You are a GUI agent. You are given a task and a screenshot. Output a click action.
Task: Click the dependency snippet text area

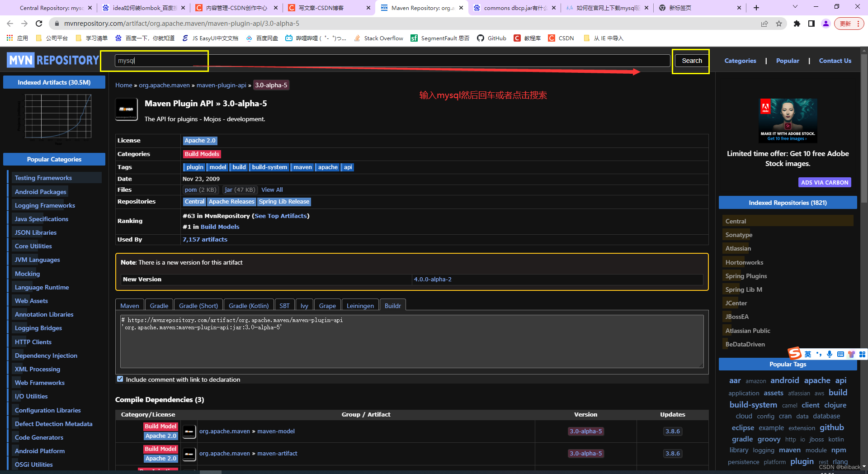point(412,341)
